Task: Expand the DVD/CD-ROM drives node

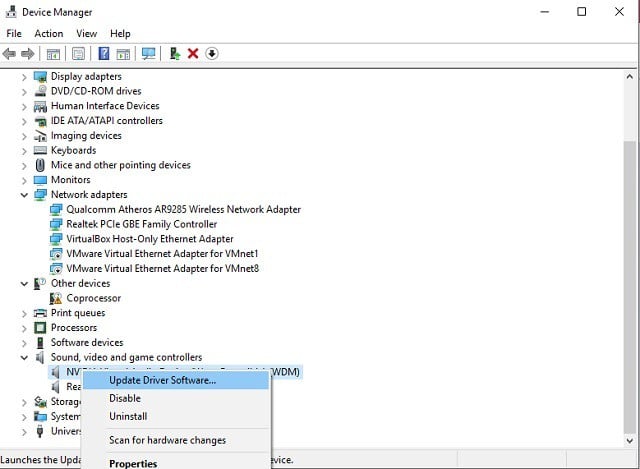Action: (x=24, y=91)
